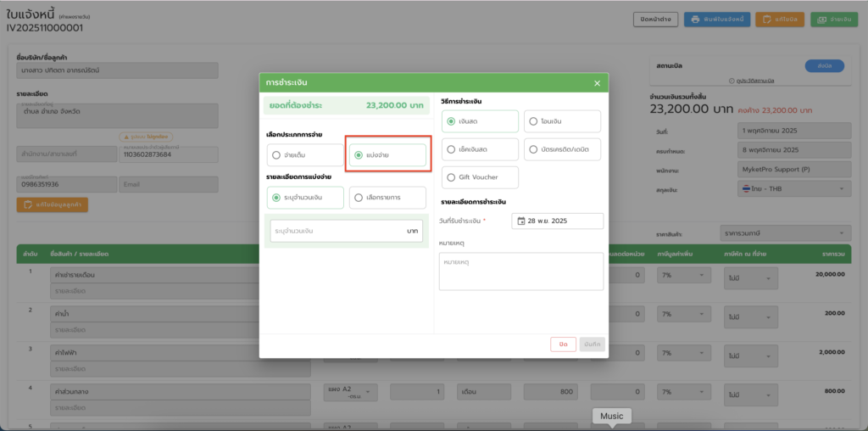Choose the Gift Voucher payment method
This screenshot has width=868, height=431.
click(451, 177)
